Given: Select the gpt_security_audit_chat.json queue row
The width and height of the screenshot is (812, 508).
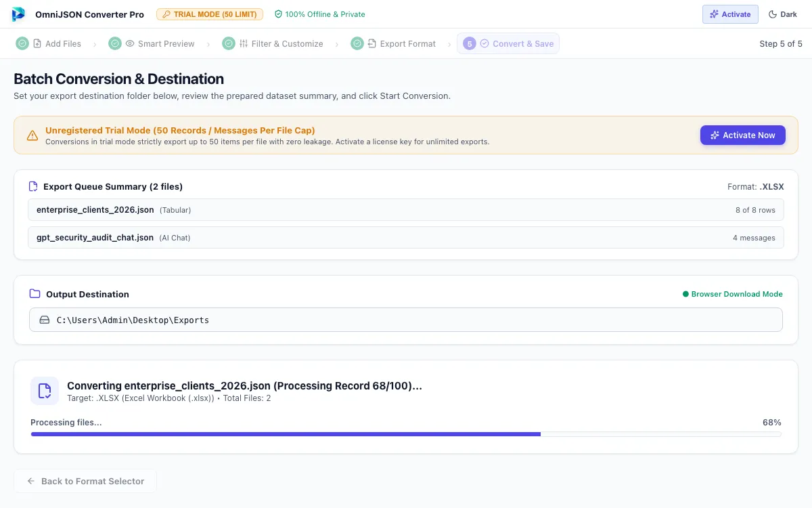Looking at the screenshot, I should click(x=406, y=238).
